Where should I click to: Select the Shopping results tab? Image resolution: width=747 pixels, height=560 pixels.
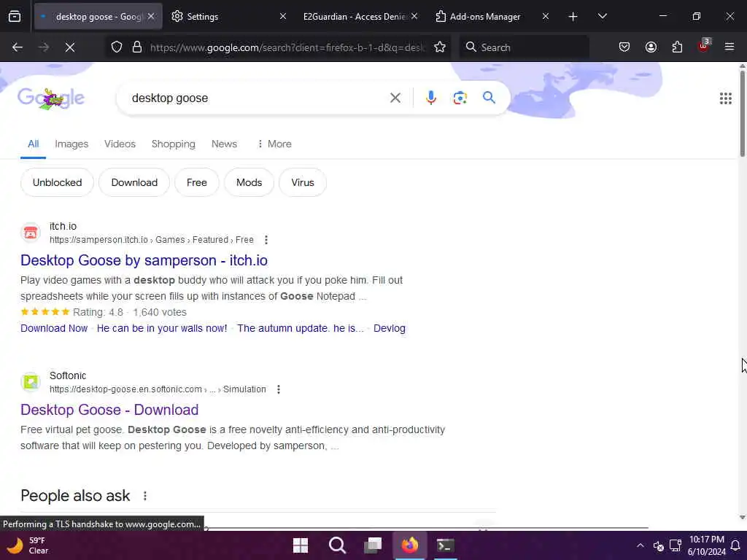(174, 144)
